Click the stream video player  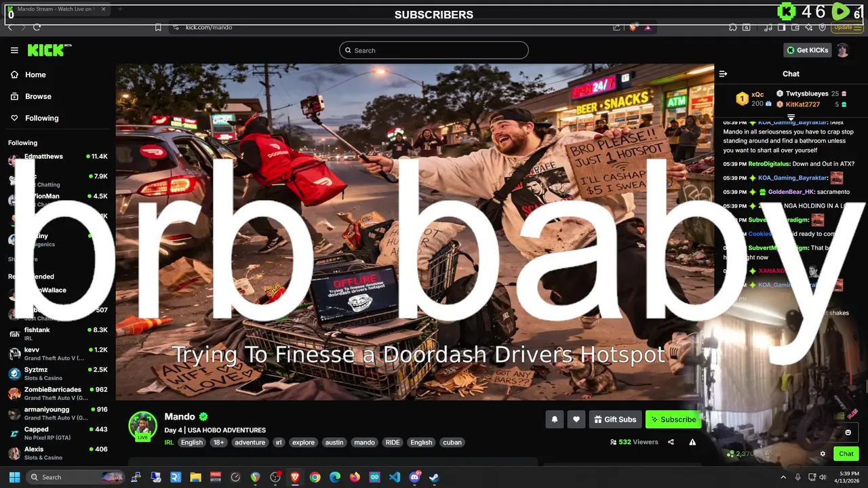coord(414,232)
